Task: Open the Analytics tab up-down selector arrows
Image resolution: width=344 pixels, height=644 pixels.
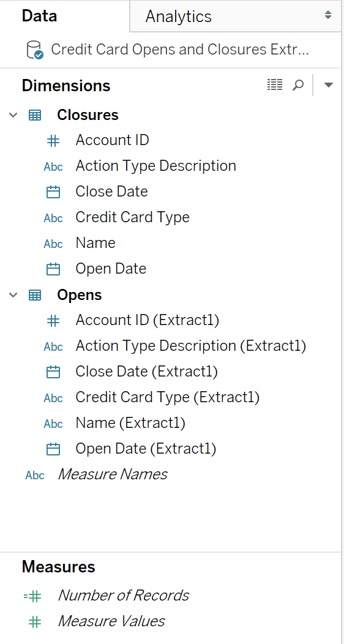Action: [328, 15]
